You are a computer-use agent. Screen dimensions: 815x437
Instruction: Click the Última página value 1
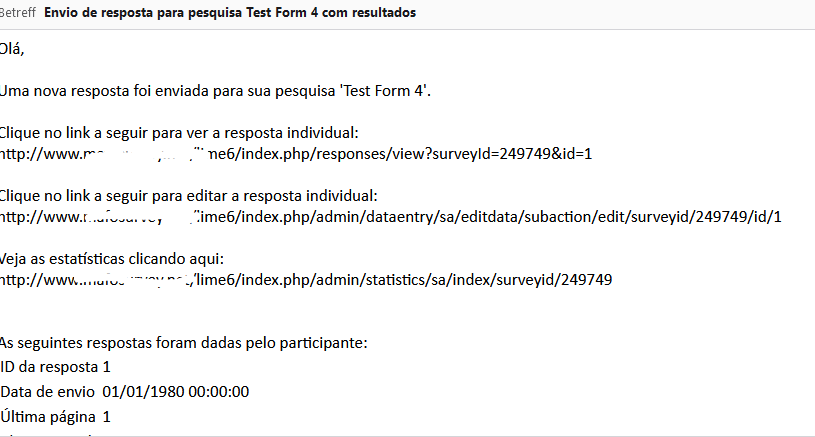[x=107, y=415]
